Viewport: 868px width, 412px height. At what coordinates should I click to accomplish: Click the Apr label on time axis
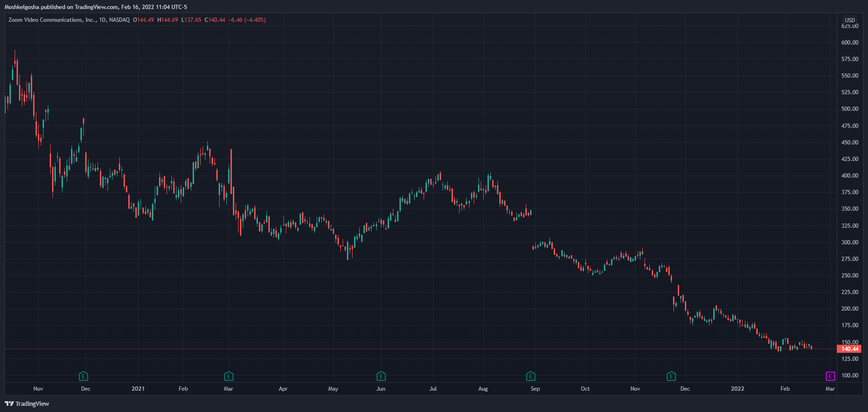pos(283,389)
